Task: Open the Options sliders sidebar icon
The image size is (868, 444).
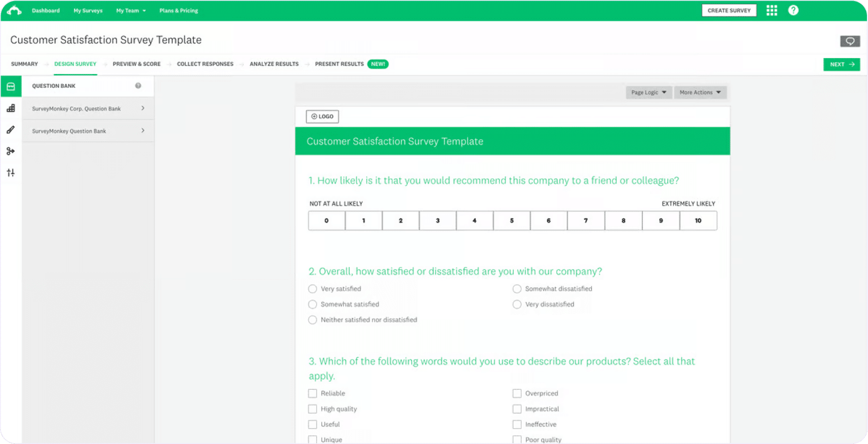Action: click(x=11, y=172)
